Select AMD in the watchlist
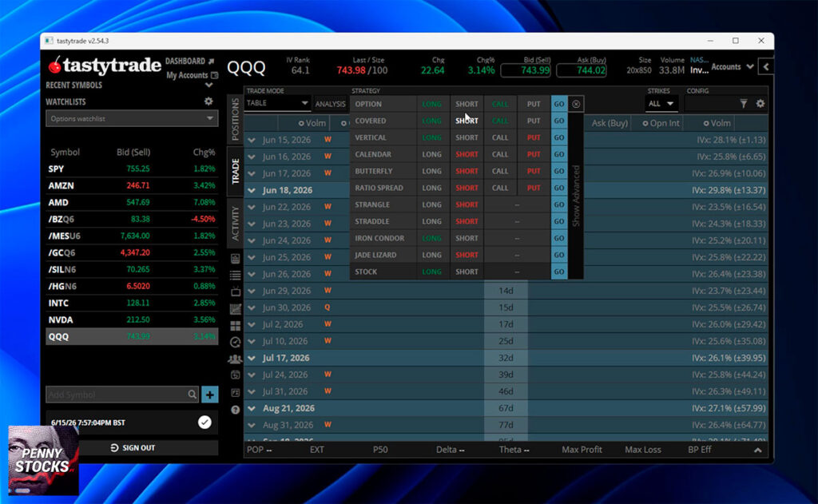This screenshot has height=504, width=818. 132,202
